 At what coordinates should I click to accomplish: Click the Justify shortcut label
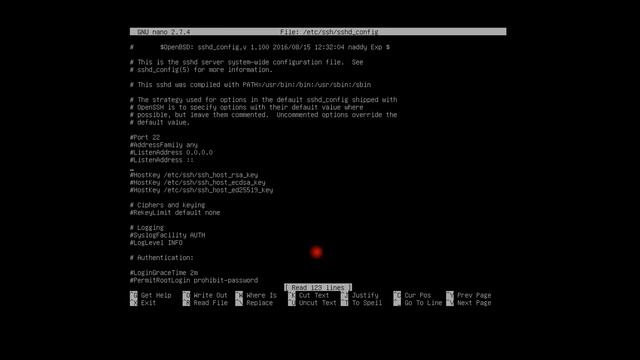pyautogui.click(x=365, y=295)
